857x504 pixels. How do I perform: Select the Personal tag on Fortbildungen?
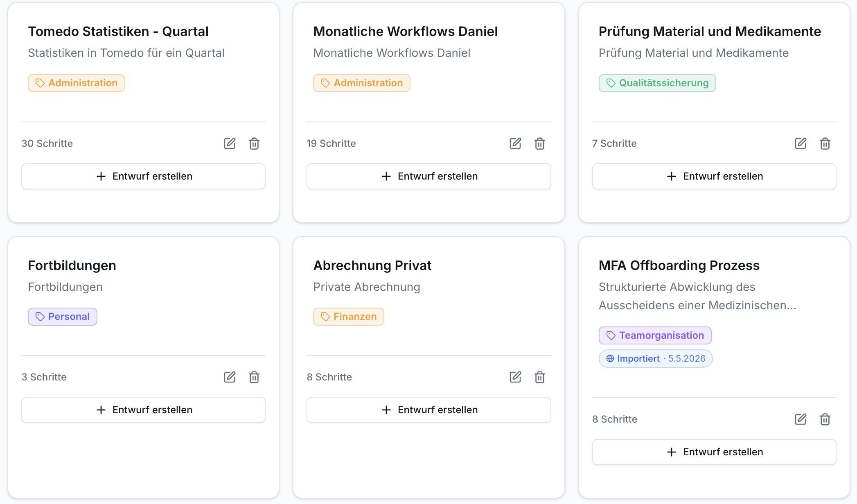coord(63,317)
